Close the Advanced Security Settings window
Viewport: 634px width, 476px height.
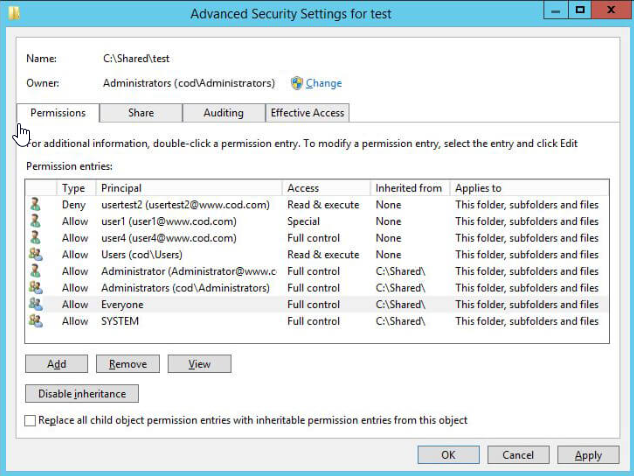click(611, 10)
